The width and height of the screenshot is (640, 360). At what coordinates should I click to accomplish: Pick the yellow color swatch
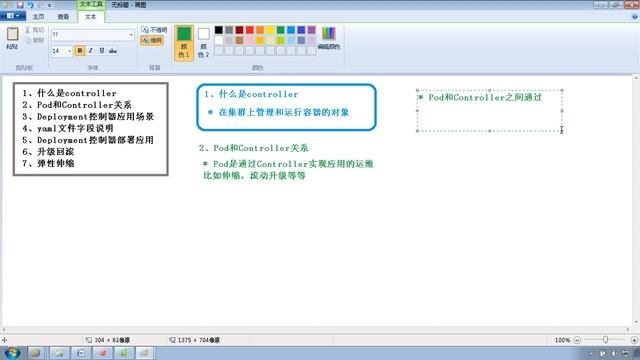point(270,30)
